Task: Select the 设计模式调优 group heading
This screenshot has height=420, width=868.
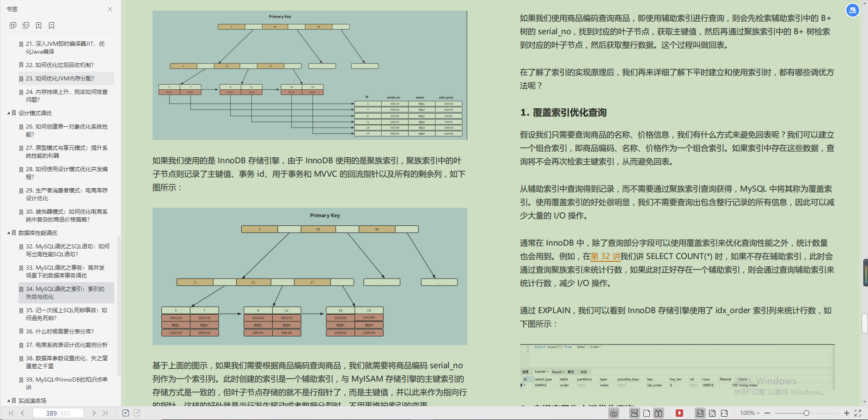Action: pos(35,113)
